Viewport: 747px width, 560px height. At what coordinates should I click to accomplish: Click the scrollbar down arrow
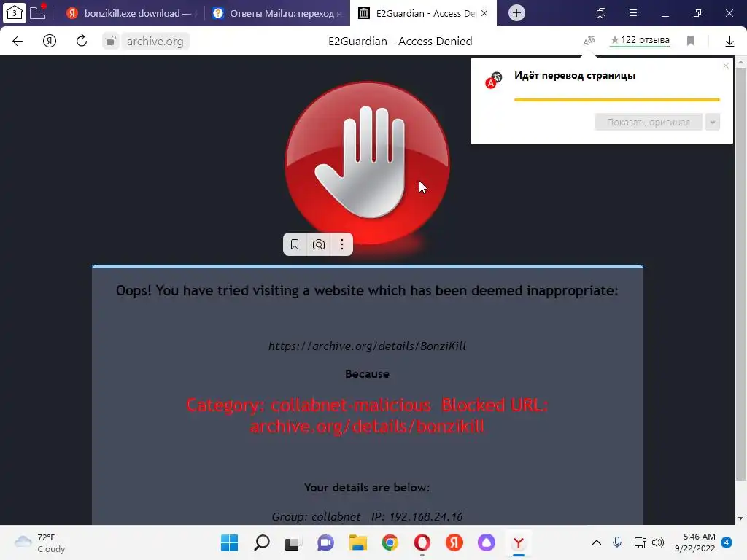(740, 518)
